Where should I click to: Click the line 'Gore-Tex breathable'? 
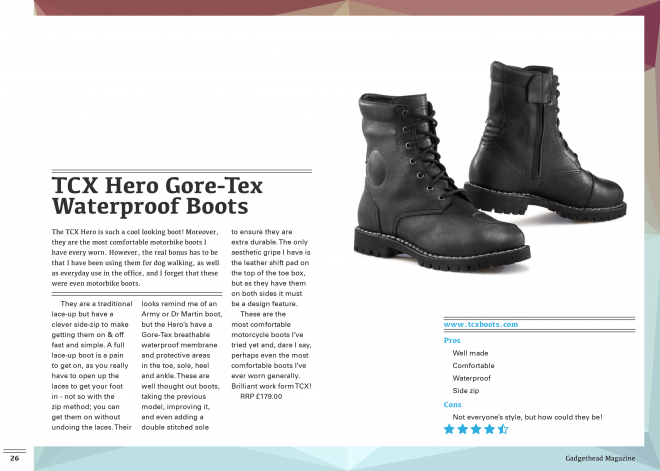tap(176, 335)
